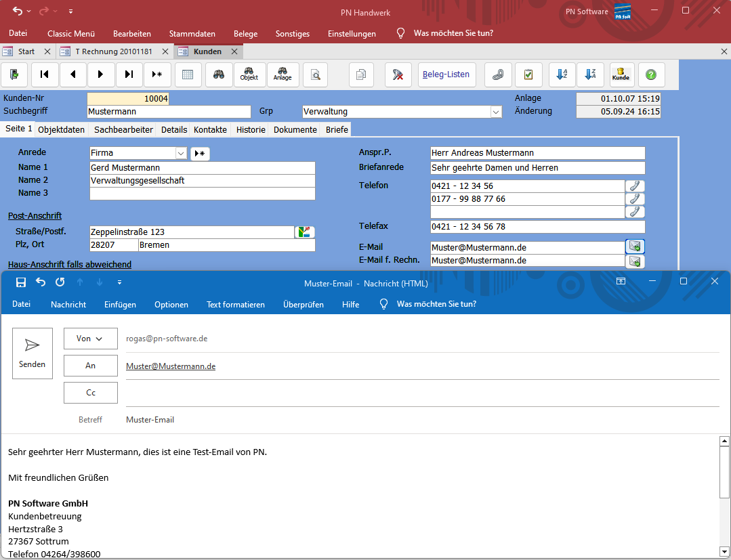Open the Stammdaten menu
731x560 pixels.
point(192,34)
